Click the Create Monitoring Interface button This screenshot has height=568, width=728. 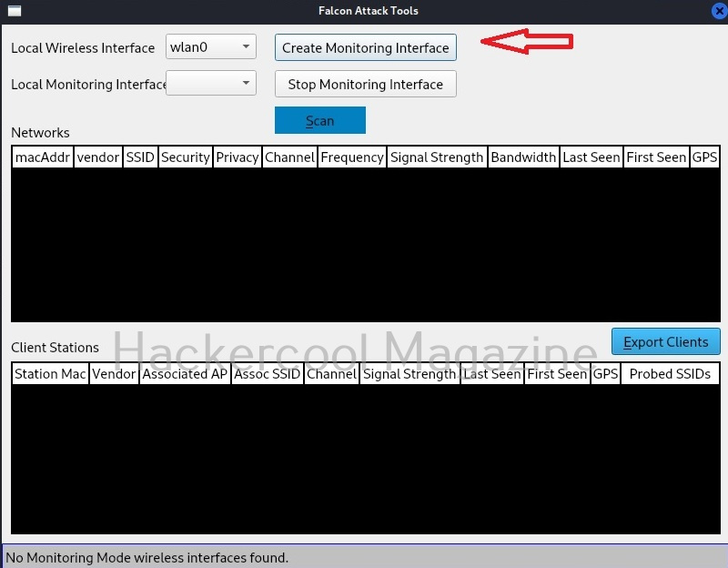(366, 47)
